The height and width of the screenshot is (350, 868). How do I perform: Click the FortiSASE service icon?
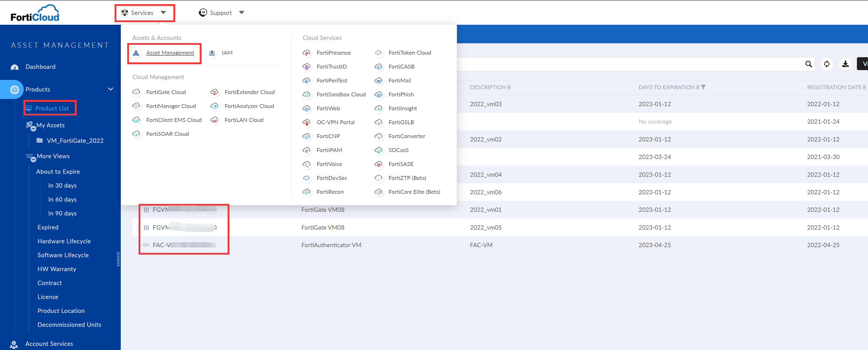pyautogui.click(x=379, y=164)
